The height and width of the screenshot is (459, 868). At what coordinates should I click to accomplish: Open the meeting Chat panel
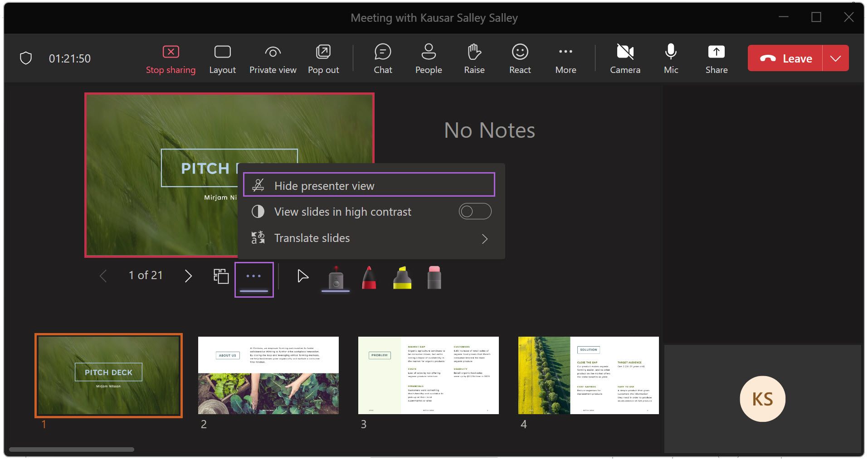pyautogui.click(x=383, y=58)
